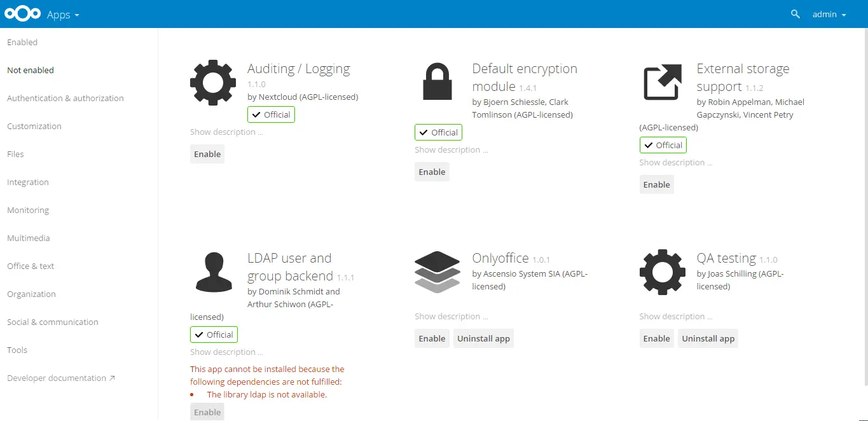Screen dimensions: 868x421
Task: Click Official badge on Default encryption module
Action: tap(438, 132)
